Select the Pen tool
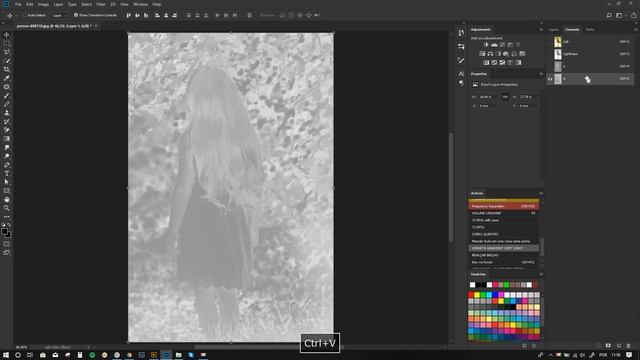This screenshot has width=640, height=360. [x=7, y=165]
